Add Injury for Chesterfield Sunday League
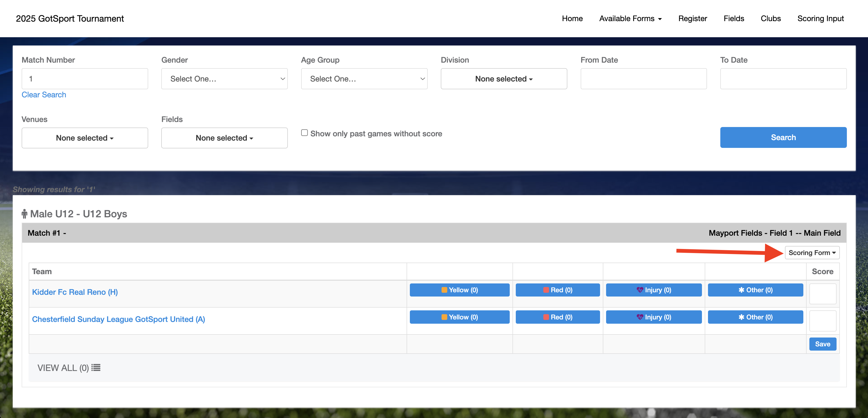 [654, 317]
